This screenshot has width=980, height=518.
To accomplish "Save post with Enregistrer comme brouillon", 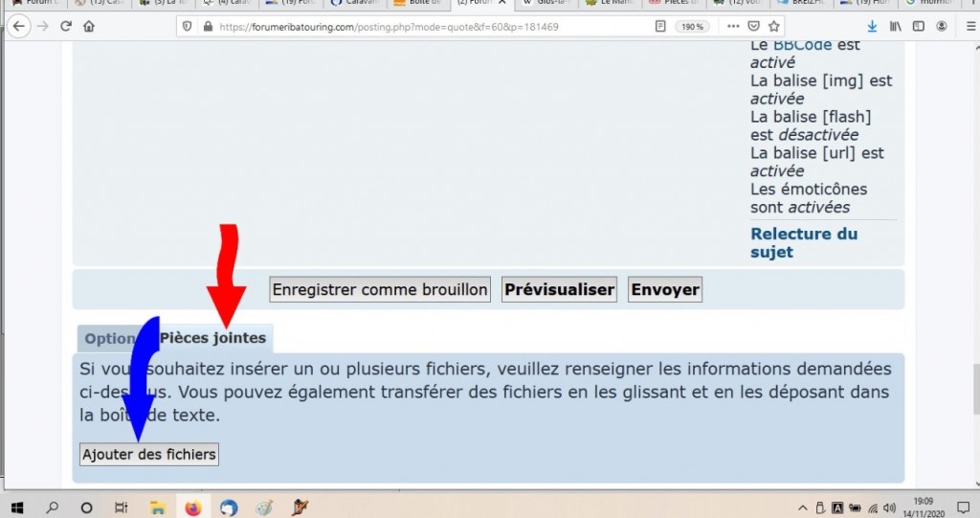I will pyautogui.click(x=380, y=289).
